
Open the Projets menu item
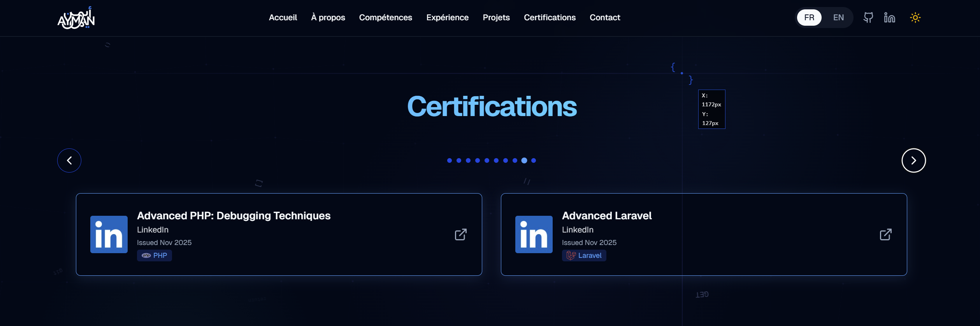pos(496,18)
